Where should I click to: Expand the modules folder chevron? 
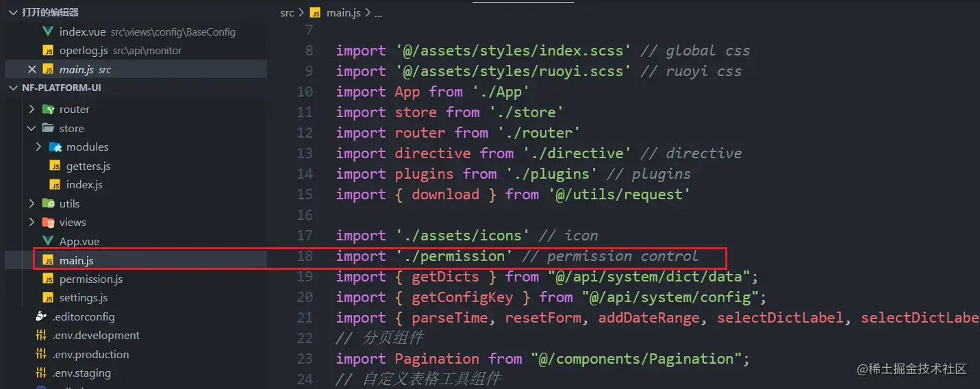click(x=38, y=147)
